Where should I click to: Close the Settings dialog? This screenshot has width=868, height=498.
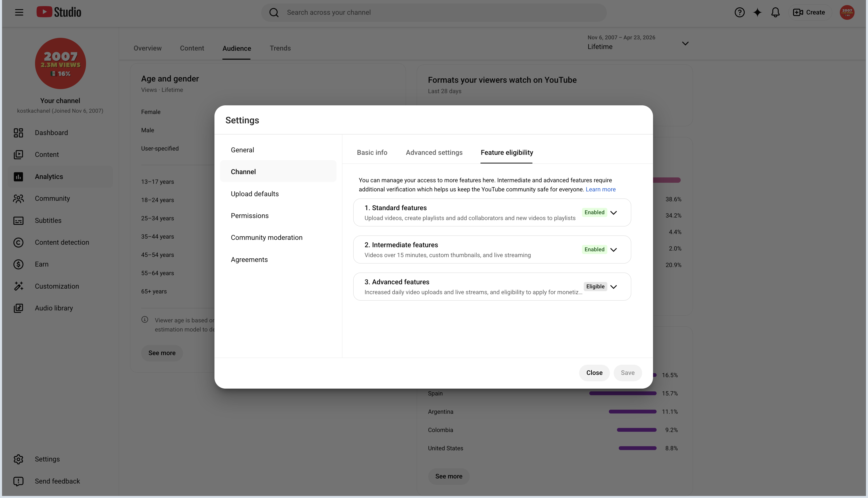click(x=594, y=373)
